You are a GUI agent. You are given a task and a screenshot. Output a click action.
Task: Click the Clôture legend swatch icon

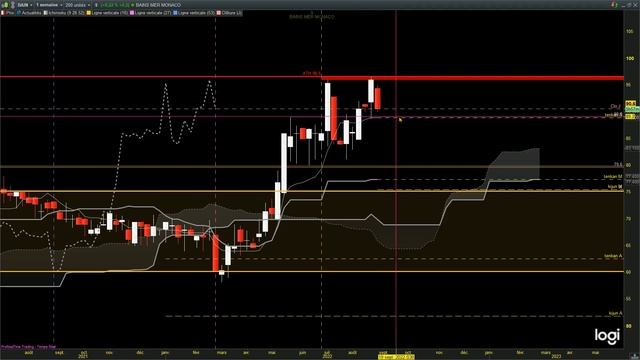pyautogui.click(x=219, y=13)
